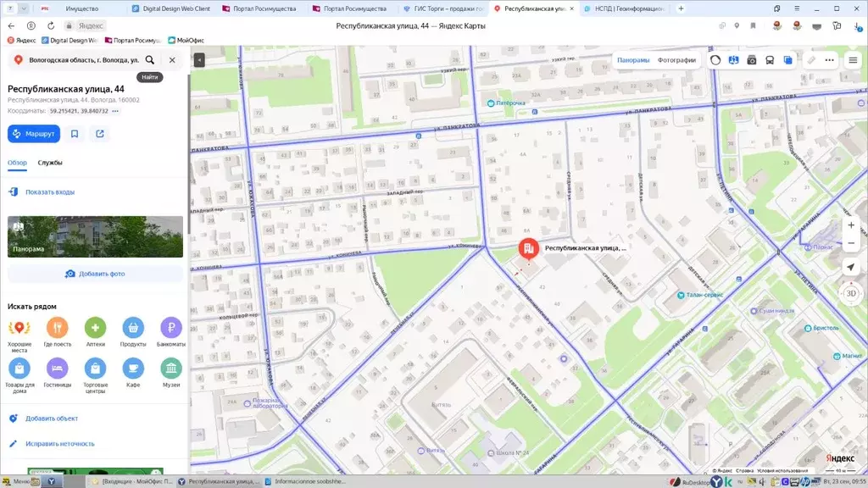Image resolution: width=868 pixels, height=488 pixels.
Task: Open the Обзор tab
Action: point(18,163)
